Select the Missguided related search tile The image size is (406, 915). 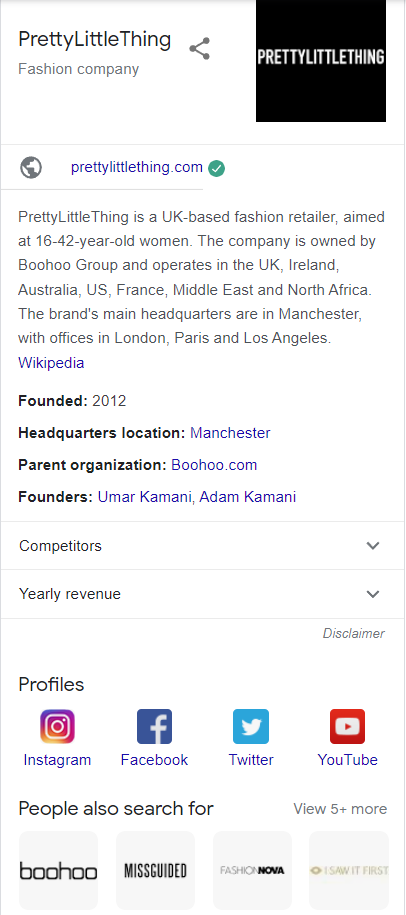[155, 870]
